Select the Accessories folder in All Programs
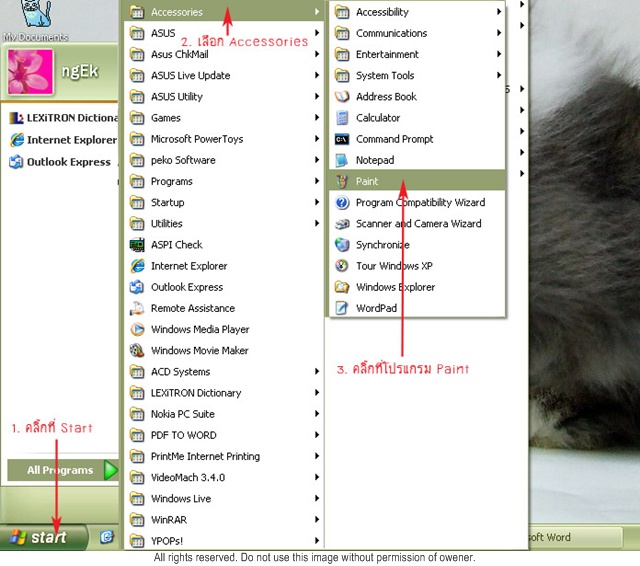The height and width of the screenshot is (566, 640). click(223, 12)
